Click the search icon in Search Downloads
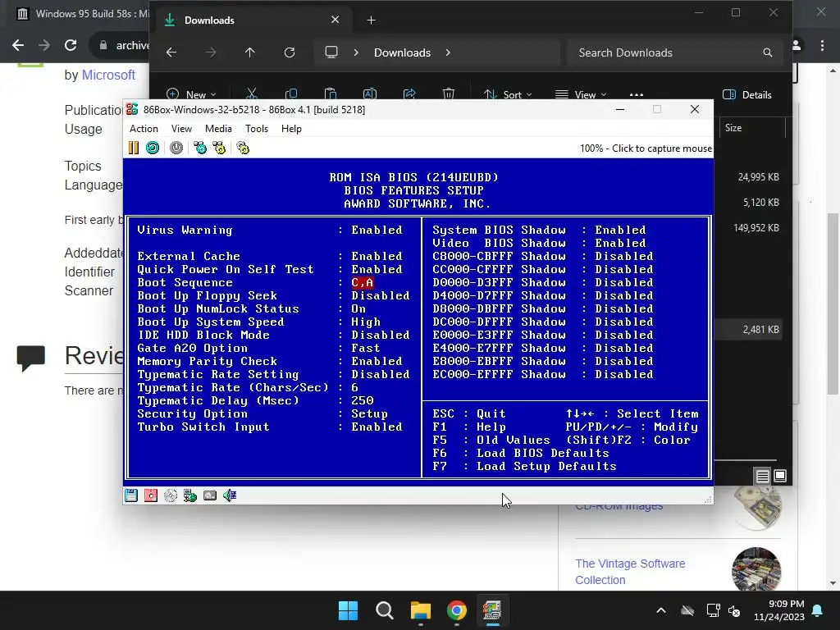Screen dimensions: 840x630 point(768,52)
